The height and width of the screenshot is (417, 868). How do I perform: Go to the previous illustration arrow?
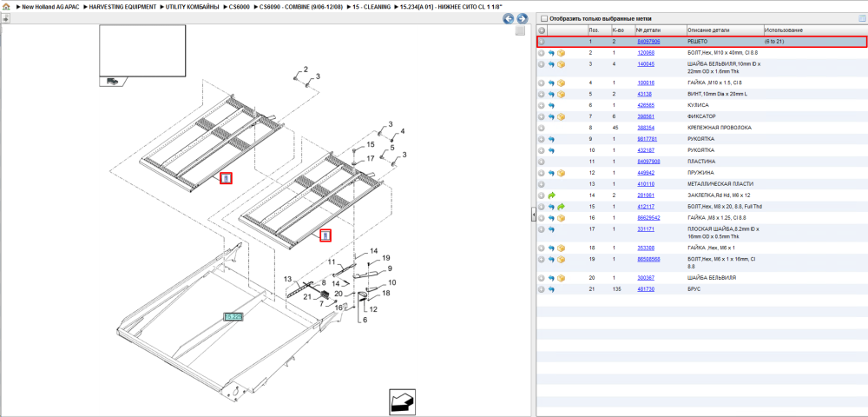pos(508,19)
